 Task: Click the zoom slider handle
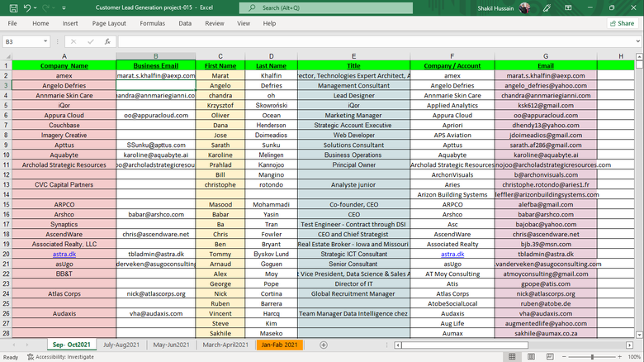pos(592,357)
